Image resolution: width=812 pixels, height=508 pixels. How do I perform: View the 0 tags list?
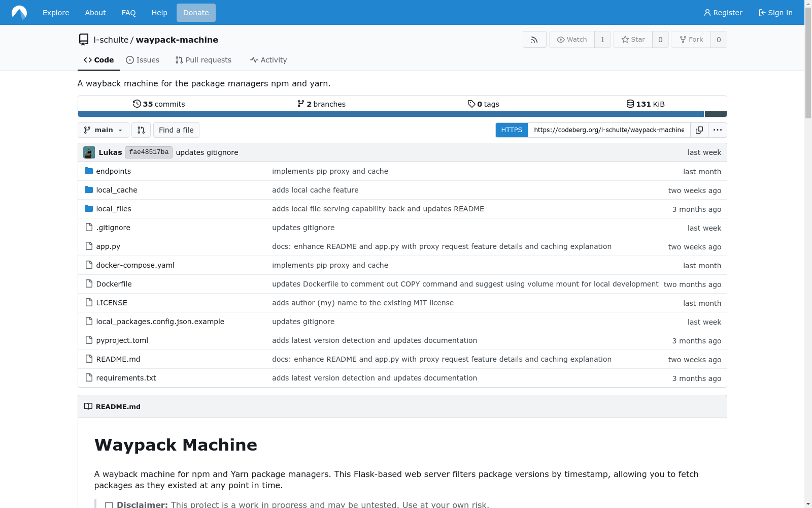tap(484, 104)
